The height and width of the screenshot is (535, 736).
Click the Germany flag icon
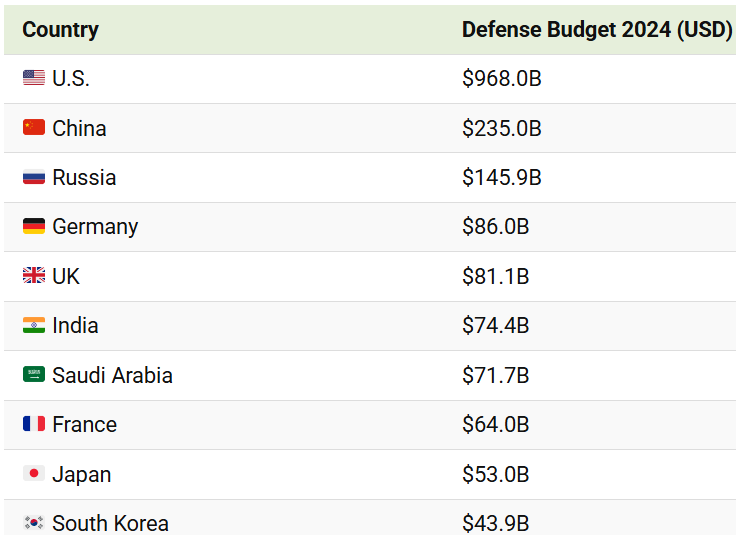pyautogui.click(x=34, y=227)
